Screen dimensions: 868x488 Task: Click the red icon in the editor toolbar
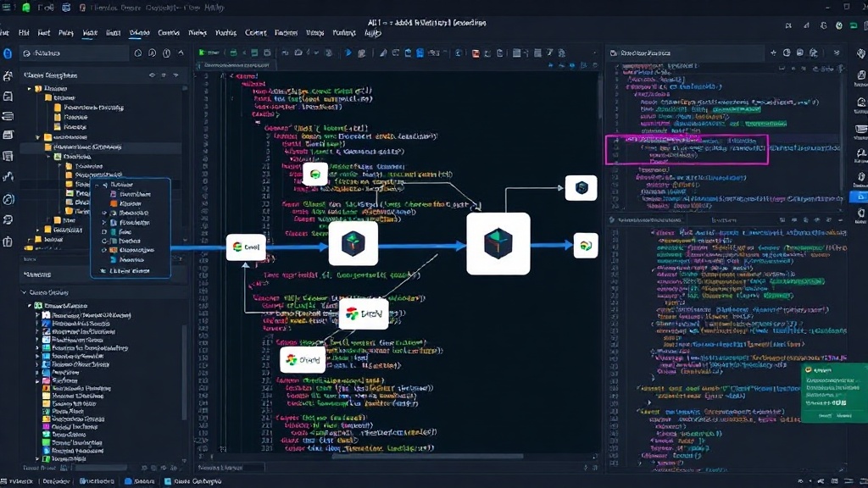(x=475, y=53)
